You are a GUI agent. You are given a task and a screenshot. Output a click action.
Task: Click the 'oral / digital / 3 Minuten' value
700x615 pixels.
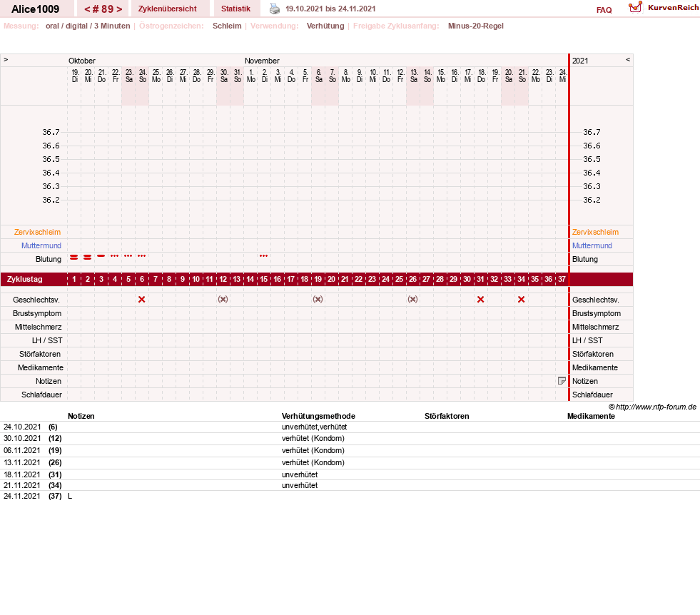88,26
